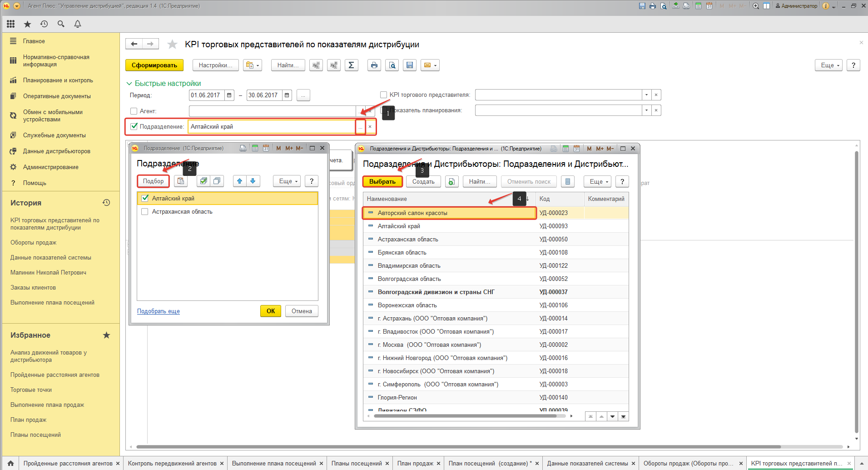This screenshot has width=868, height=470.
Task: Open main Еще dropdown menu
Action: click(829, 65)
